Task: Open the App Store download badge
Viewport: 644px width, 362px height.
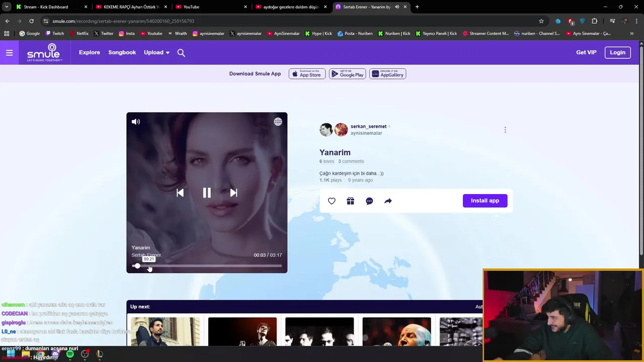Action: (x=307, y=74)
